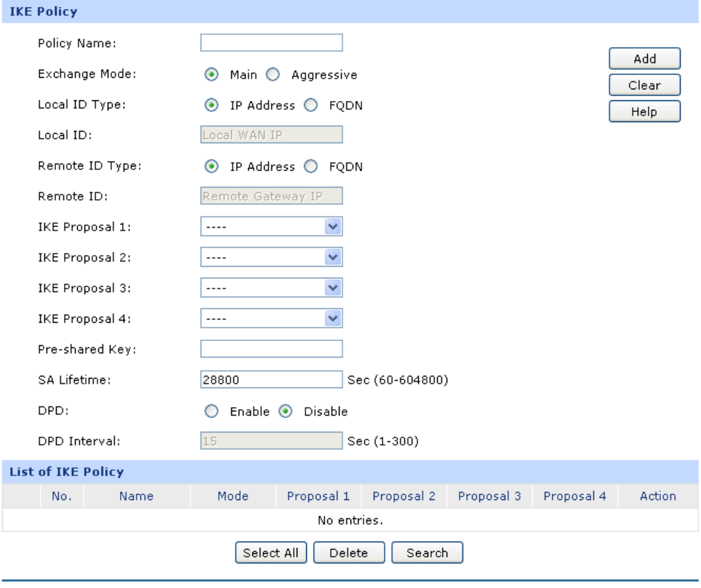Clear the IKE policy form
The height and width of the screenshot is (588, 701).
coord(645,85)
